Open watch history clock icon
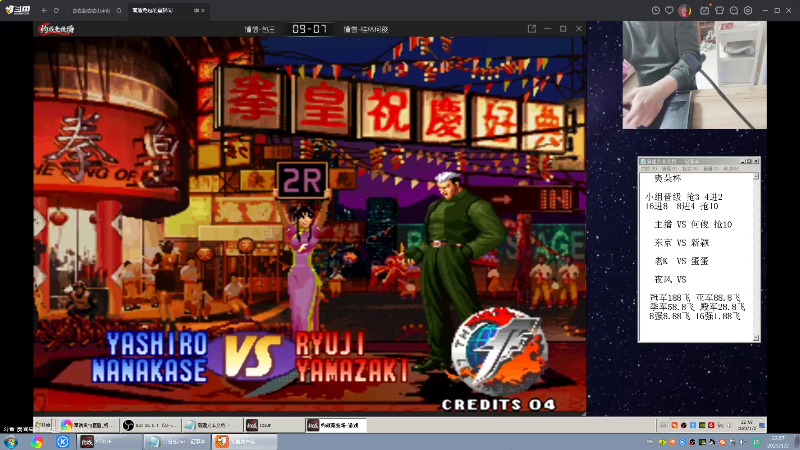Viewport: 800px width, 450px height. click(656, 10)
